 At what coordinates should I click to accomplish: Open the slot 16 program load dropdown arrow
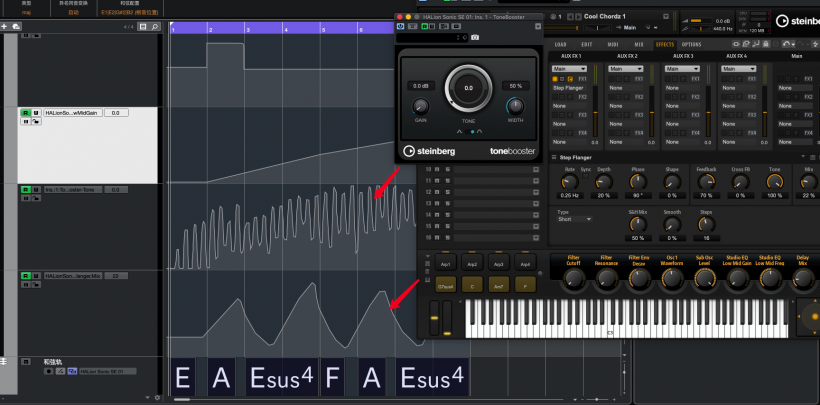(536, 238)
